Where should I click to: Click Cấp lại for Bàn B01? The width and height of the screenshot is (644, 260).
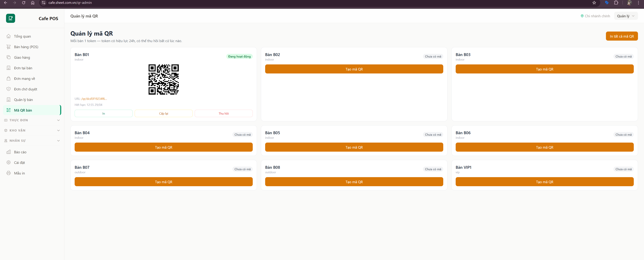click(164, 113)
